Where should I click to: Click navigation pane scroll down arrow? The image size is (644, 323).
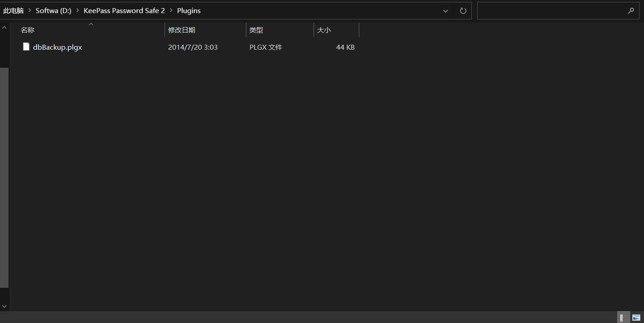coord(4,306)
